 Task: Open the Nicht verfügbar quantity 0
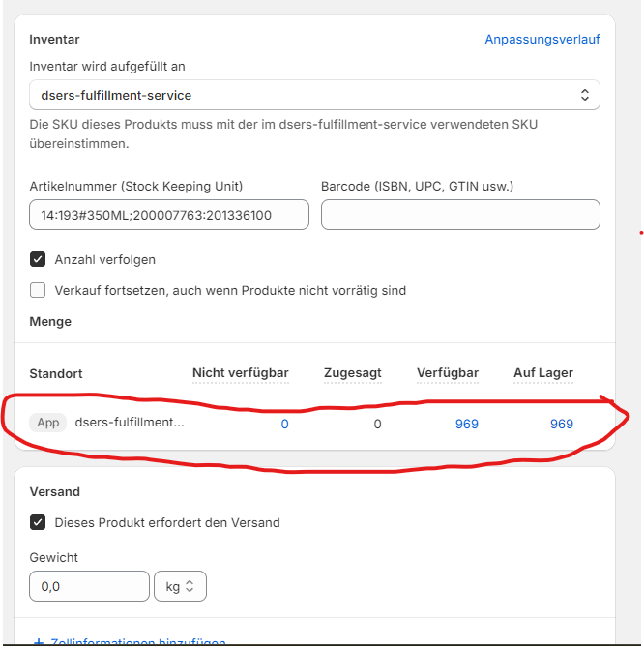pyautogui.click(x=284, y=424)
